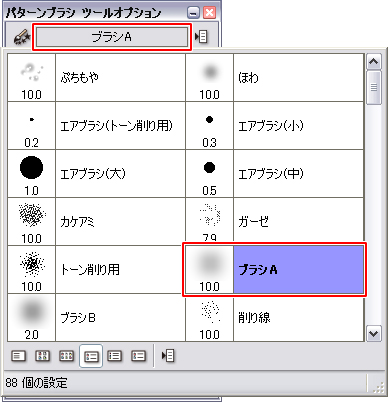Image resolution: width=388 pixels, height=402 pixels.
Task: Click the ほわ brush preview thumbnail
Action: pyautogui.click(x=210, y=72)
